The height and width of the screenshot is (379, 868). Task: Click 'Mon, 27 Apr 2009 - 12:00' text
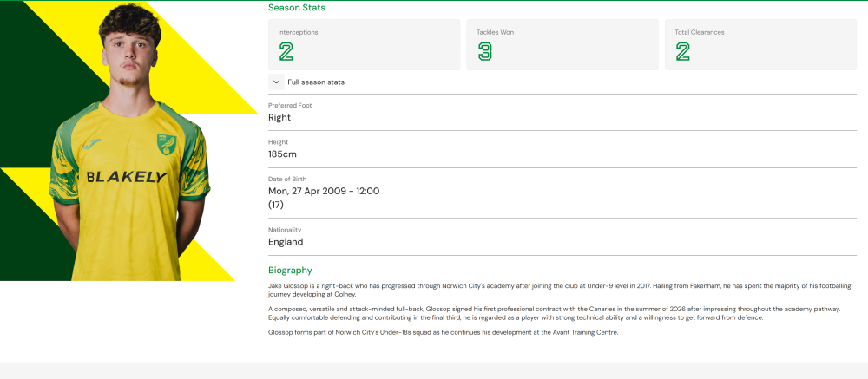(x=324, y=192)
